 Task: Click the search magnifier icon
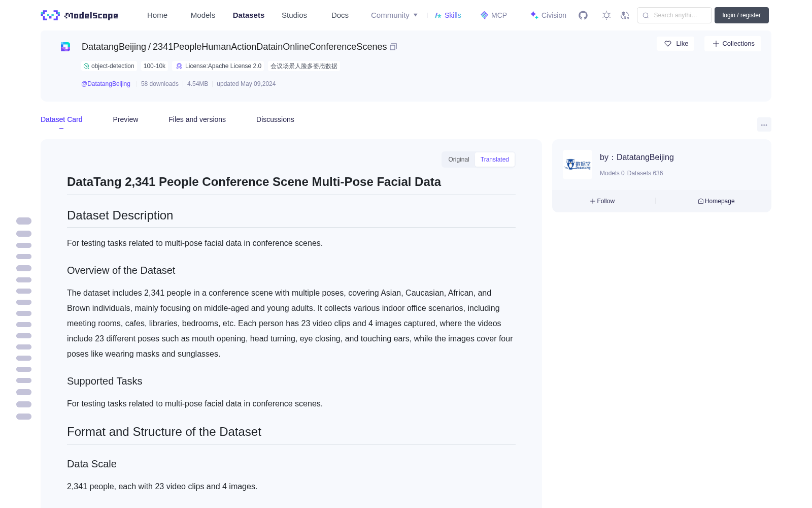[x=646, y=15]
